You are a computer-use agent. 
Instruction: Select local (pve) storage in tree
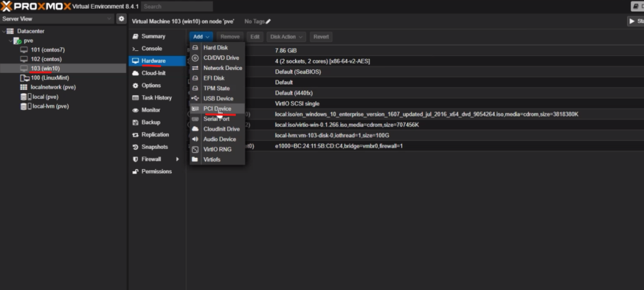tap(64, 97)
